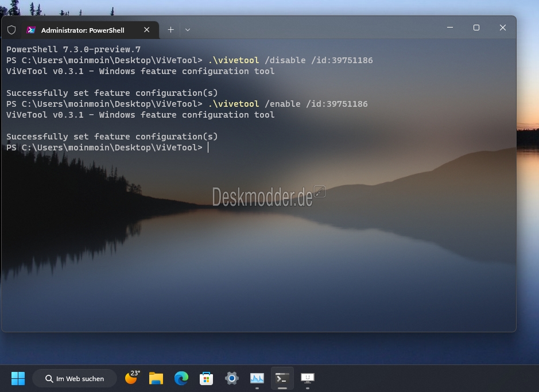Open the monitor-shaped app on taskbar
The height and width of the screenshot is (392, 539).
307,378
